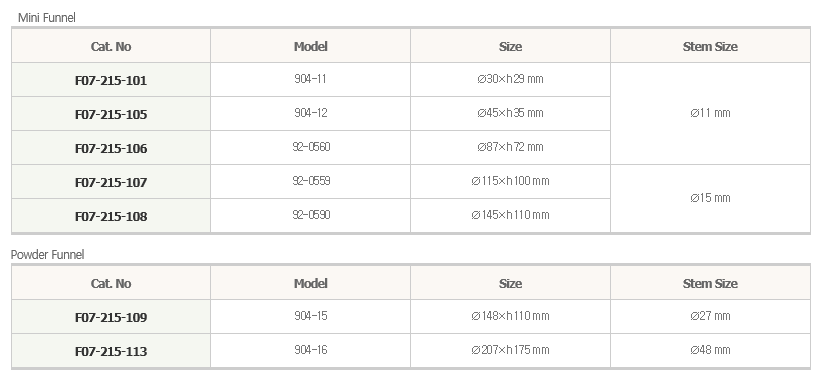Click the ∅115×h100 mm size cell
Image resolution: width=831 pixels, height=382 pixels.
click(510, 181)
